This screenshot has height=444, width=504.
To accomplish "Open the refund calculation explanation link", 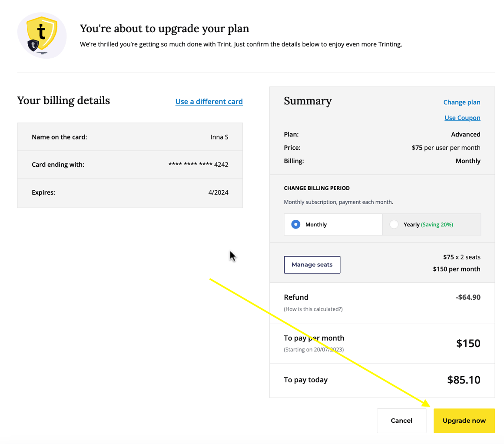I will click(313, 309).
